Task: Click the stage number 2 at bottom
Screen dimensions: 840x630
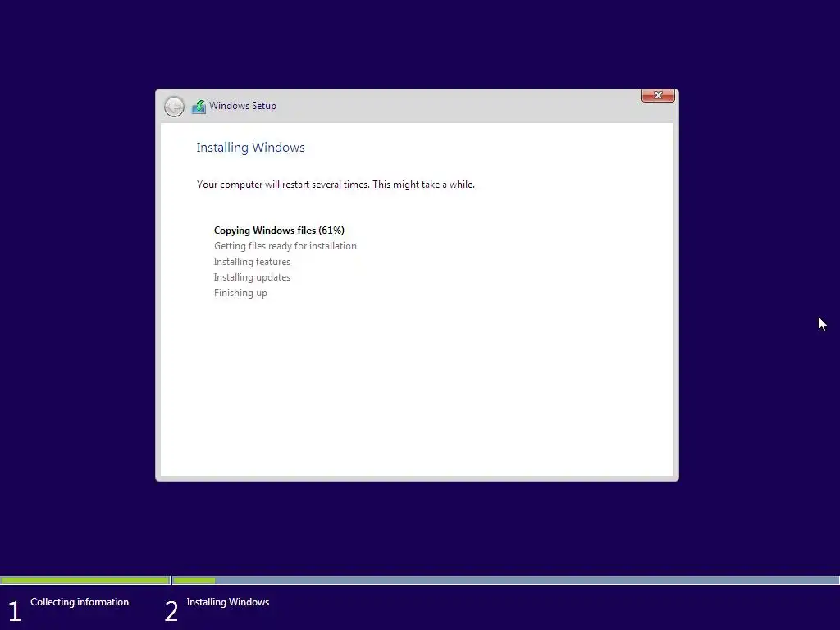Action: (x=171, y=612)
